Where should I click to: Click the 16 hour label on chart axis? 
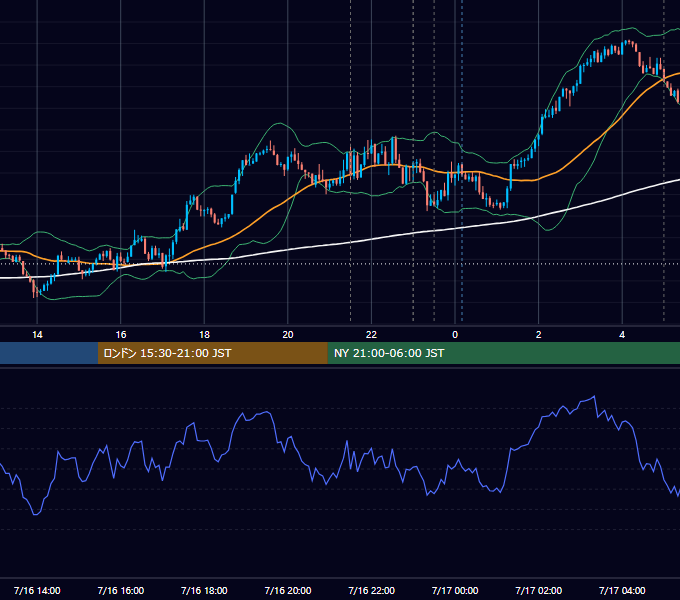point(121,335)
